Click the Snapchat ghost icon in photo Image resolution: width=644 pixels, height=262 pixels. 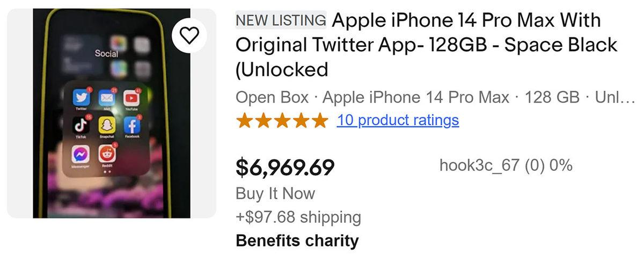(x=106, y=126)
